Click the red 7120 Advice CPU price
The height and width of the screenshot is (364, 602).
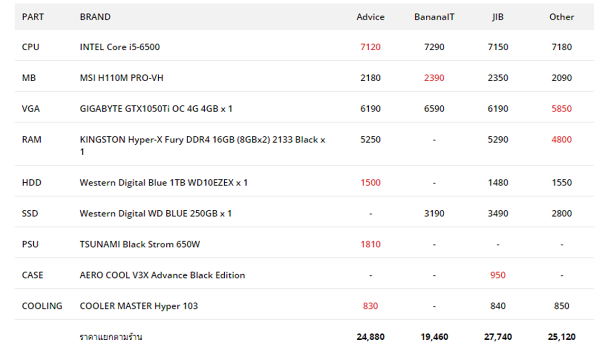point(370,47)
